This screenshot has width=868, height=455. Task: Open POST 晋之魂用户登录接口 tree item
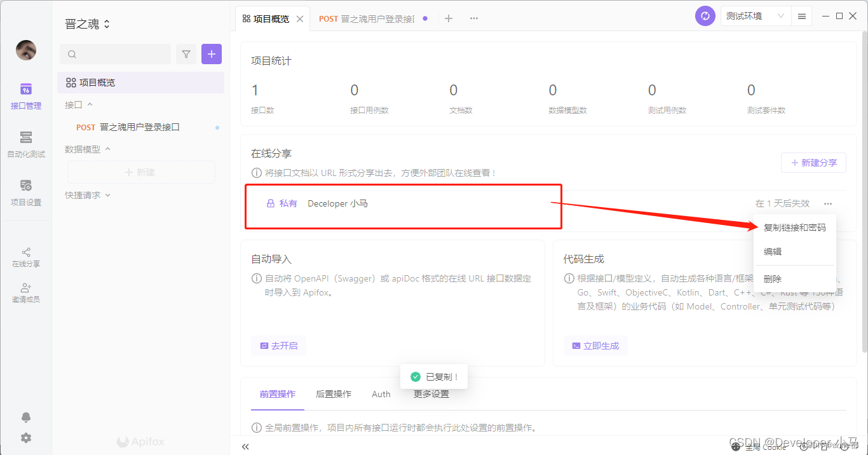[x=140, y=127]
